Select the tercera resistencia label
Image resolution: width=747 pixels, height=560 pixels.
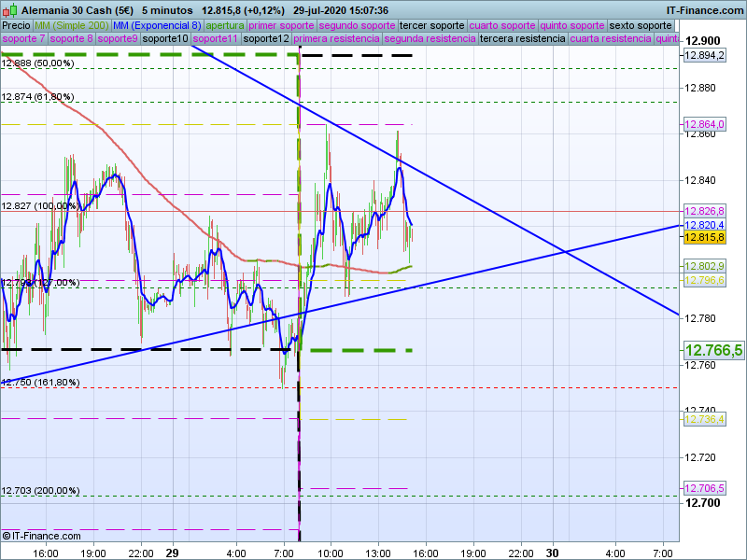[521, 39]
